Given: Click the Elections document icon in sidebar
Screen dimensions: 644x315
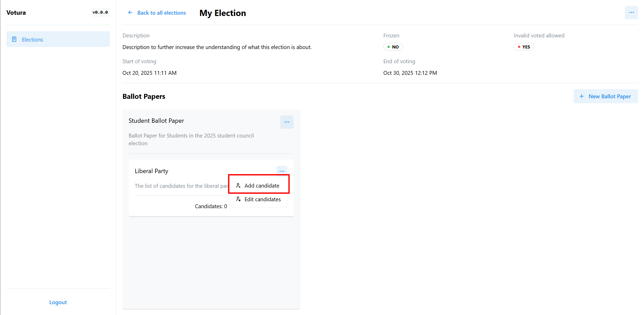Looking at the screenshot, I should coord(14,39).
